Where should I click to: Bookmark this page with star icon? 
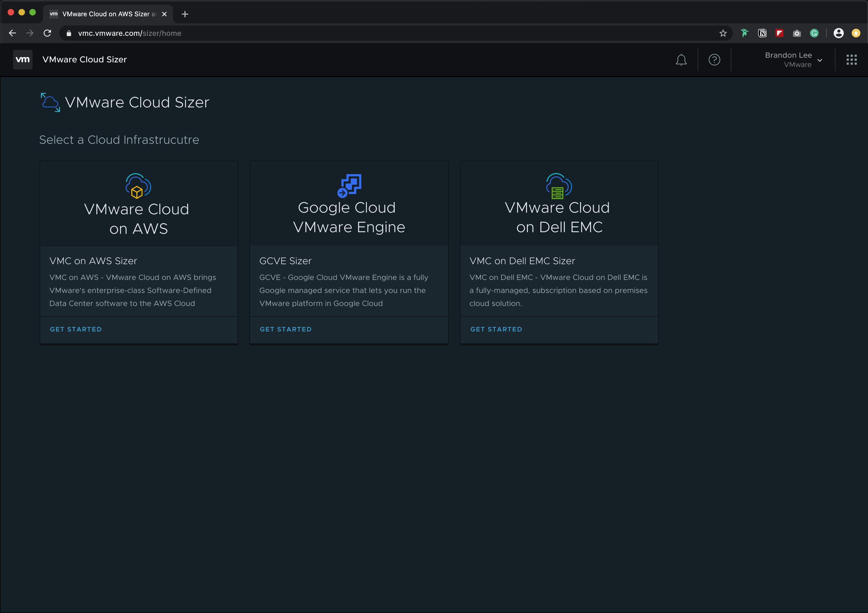point(723,33)
